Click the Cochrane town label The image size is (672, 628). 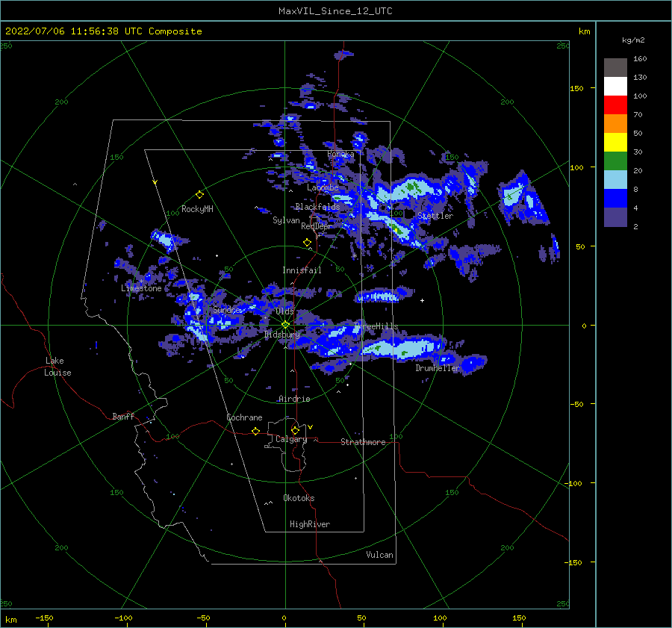point(244,417)
